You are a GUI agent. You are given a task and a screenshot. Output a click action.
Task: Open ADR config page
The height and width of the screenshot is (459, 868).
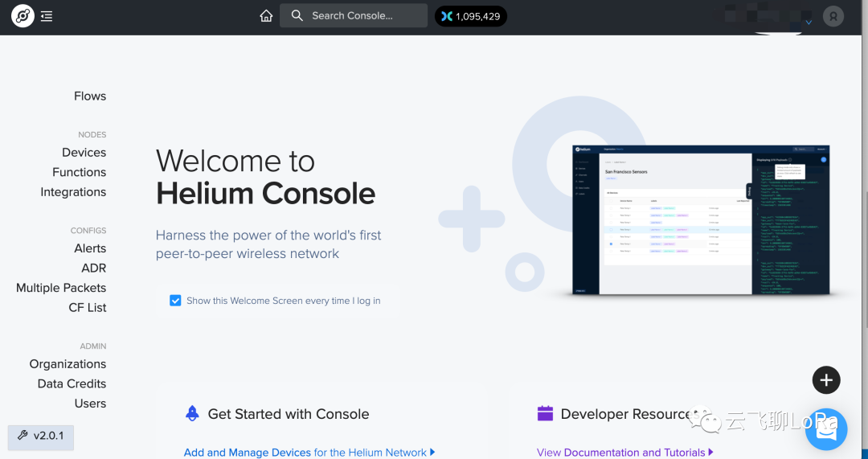click(x=93, y=268)
